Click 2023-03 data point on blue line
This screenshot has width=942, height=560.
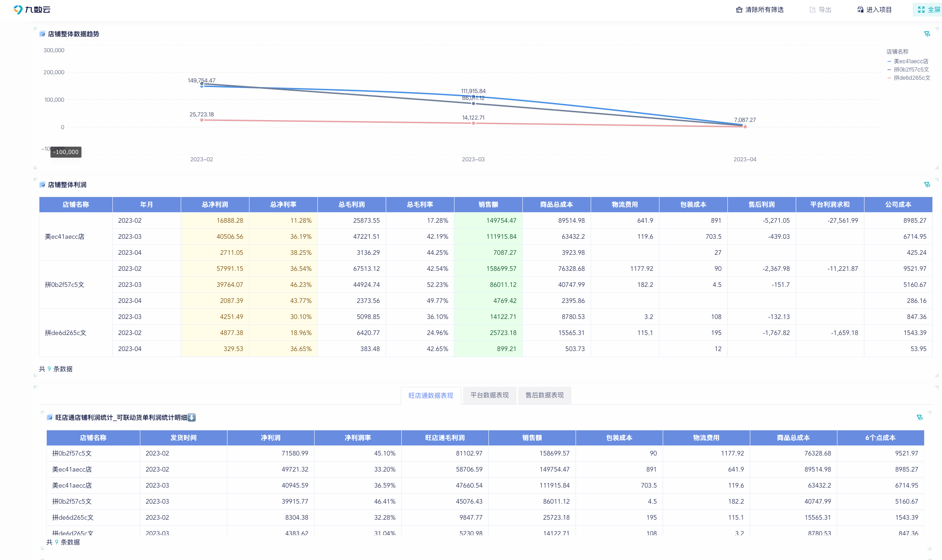pyautogui.click(x=473, y=96)
